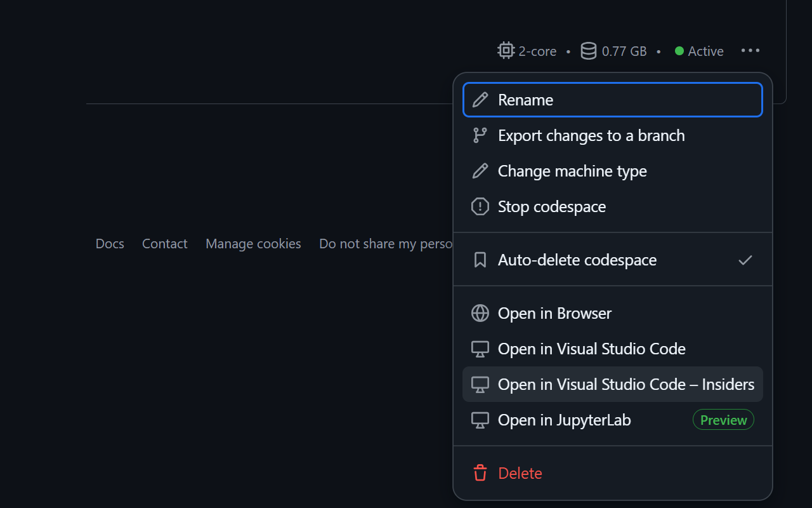Click the git branch icon for export
Viewport: 812px width, 508px height.
480,135
